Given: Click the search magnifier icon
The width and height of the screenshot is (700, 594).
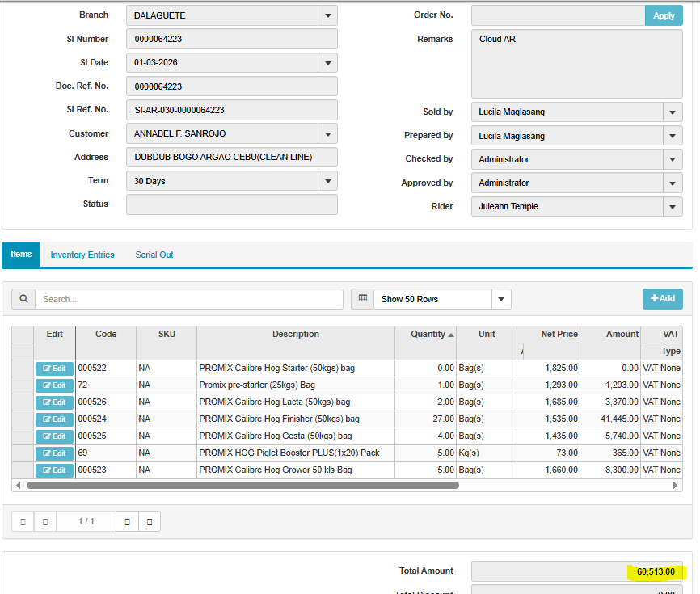Looking at the screenshot, I should coord(23,299).
